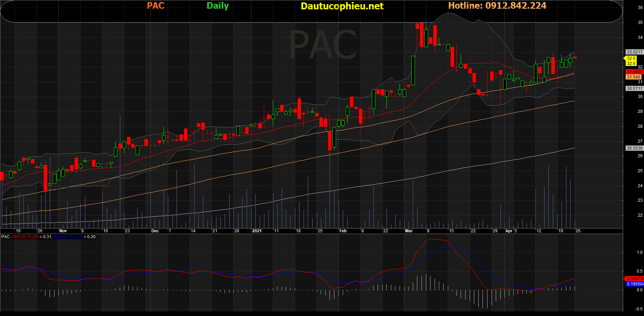Open the Dautucophieu.net header text
The height and width of the screenshot is (316, 644).
tap(342, 6)
